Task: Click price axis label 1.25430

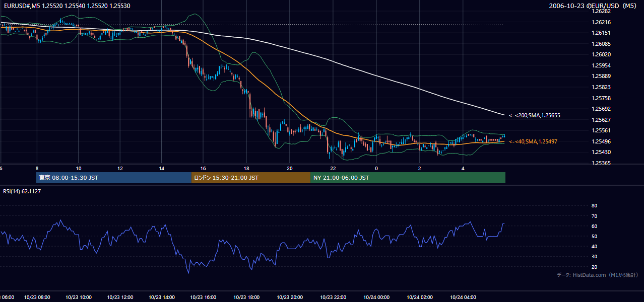Action: click(x=601, y=152)
